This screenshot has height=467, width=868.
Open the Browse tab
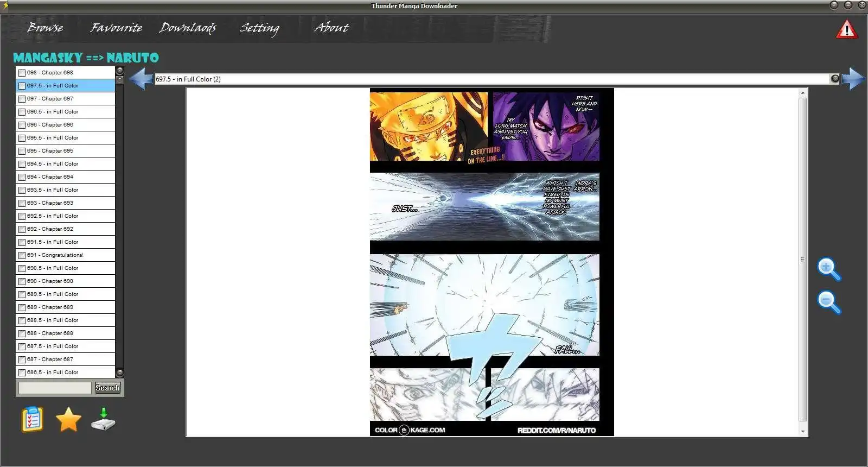pyautogui.click(x=45, y=27)
